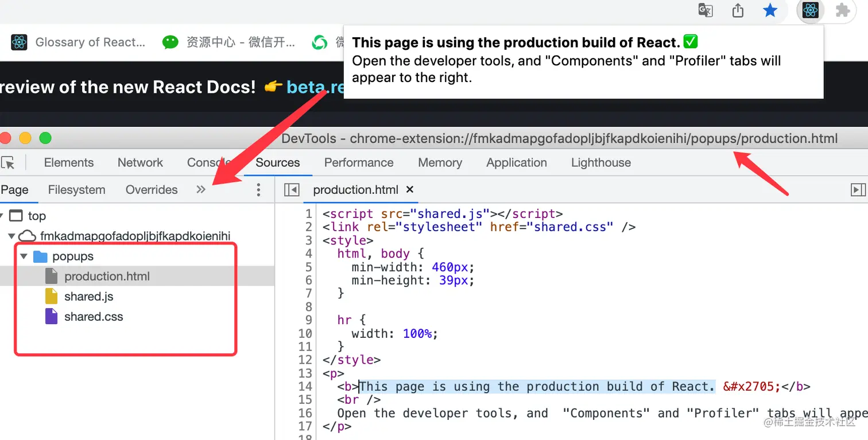
Task: Open the Application tab
Action: coord(517,162)
